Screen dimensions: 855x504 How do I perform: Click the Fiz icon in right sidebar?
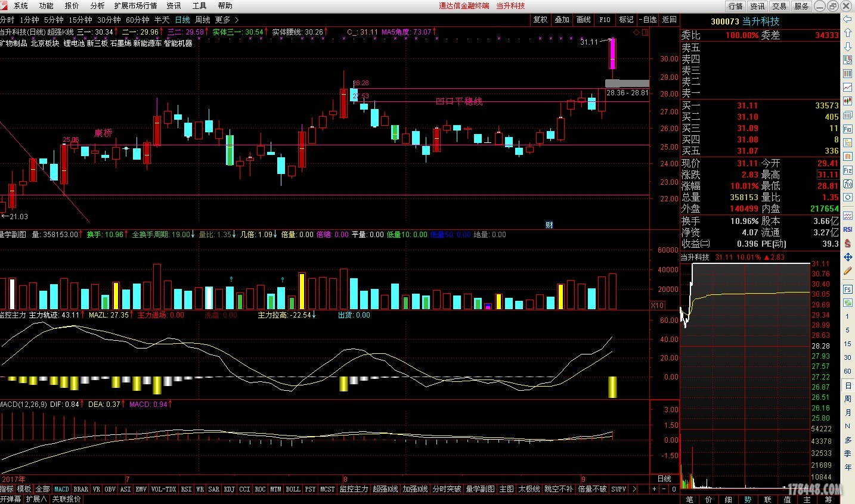pos(847,170)
